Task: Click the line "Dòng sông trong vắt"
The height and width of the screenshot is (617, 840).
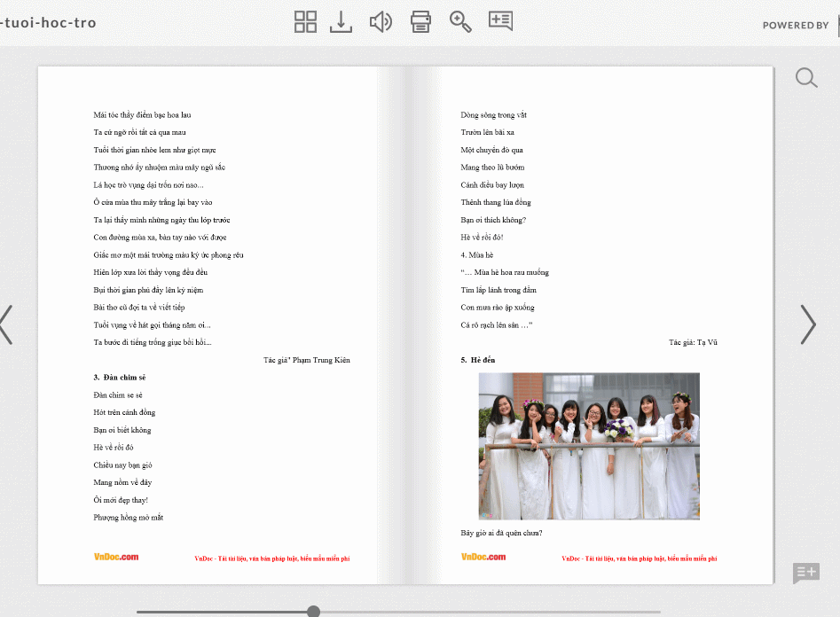Action: pyautogui.click(x=493, y=115)
